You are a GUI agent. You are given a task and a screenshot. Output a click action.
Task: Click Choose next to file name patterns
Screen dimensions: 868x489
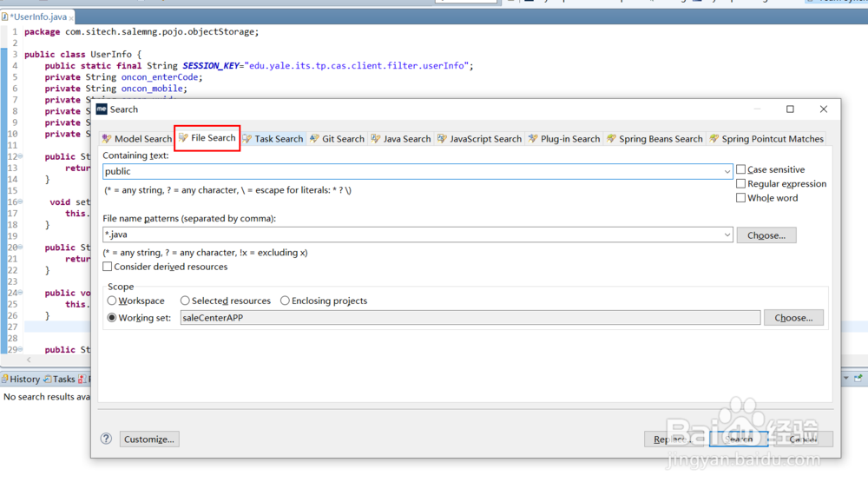point(766,235)
